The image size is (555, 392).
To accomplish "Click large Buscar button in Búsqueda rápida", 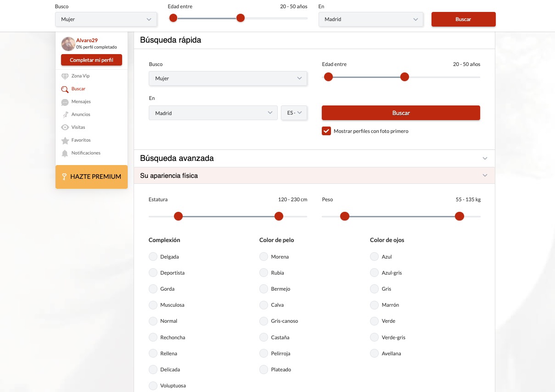I will 401,113.
